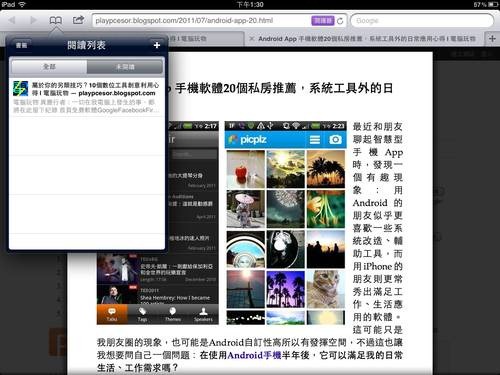This screenshot has height=375, width=500.
Task: Click the Google search field
Action: [x=422, y=21]
